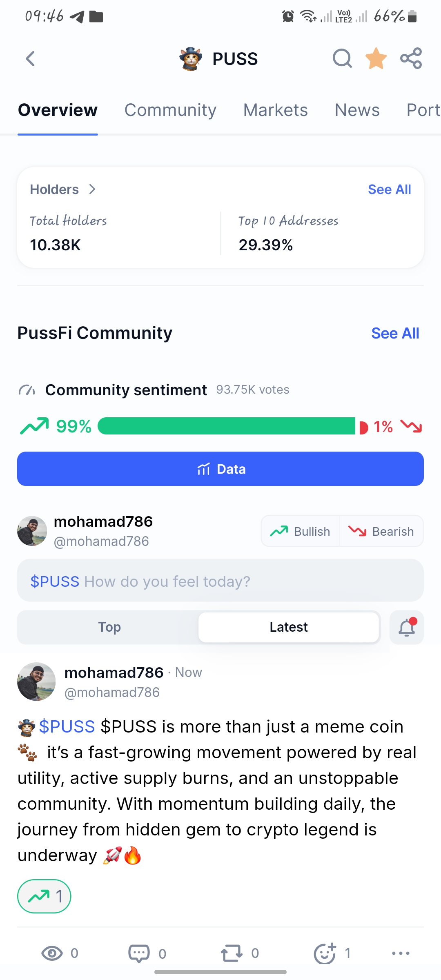
Task: Vote Bearish on PUSS sentiment
Action: tap(381, 531)
